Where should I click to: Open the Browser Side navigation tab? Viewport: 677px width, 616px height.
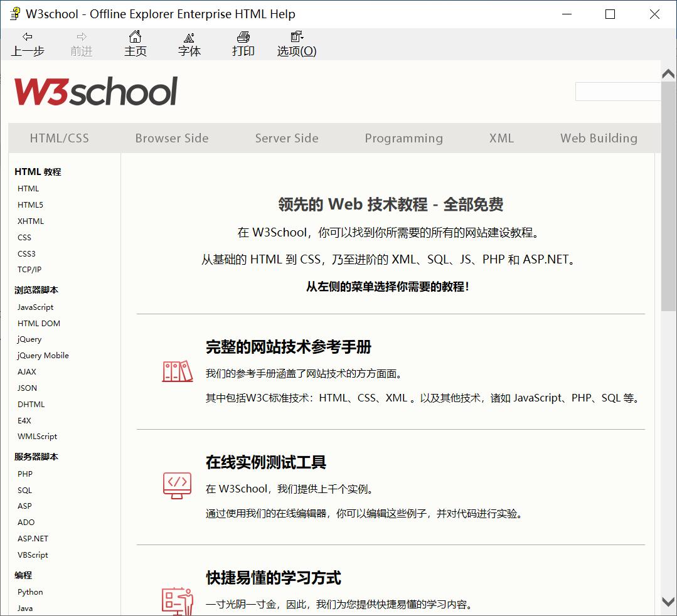pos(172,138)
